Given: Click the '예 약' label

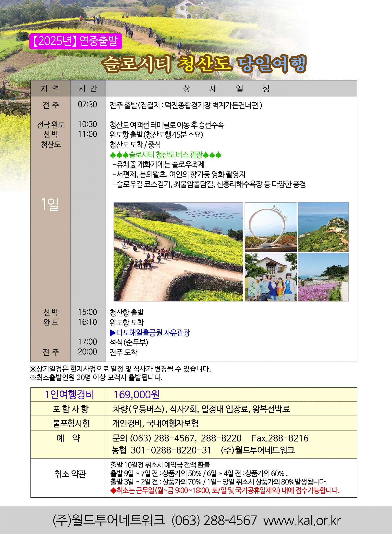Looking at the screenshot, I should point(68,438).
